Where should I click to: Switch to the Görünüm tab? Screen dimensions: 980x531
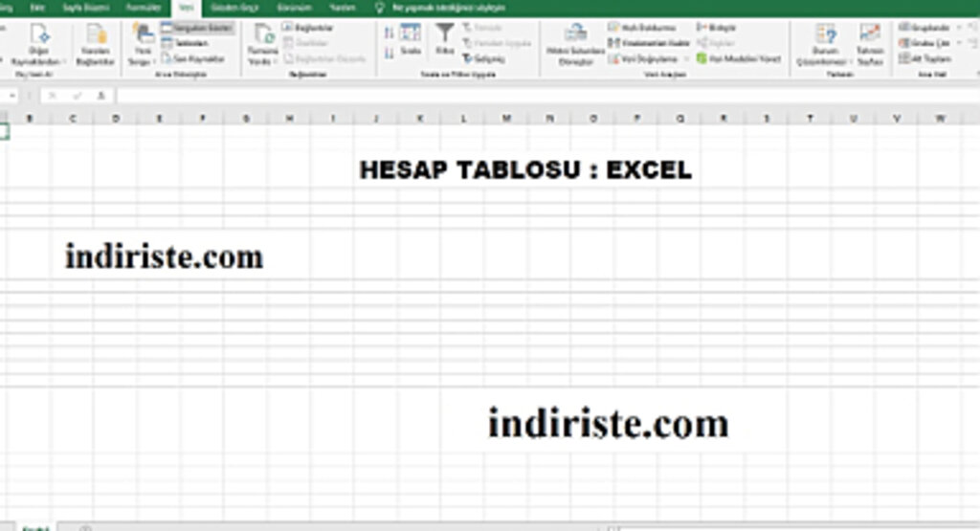click(x=294, y=8)
